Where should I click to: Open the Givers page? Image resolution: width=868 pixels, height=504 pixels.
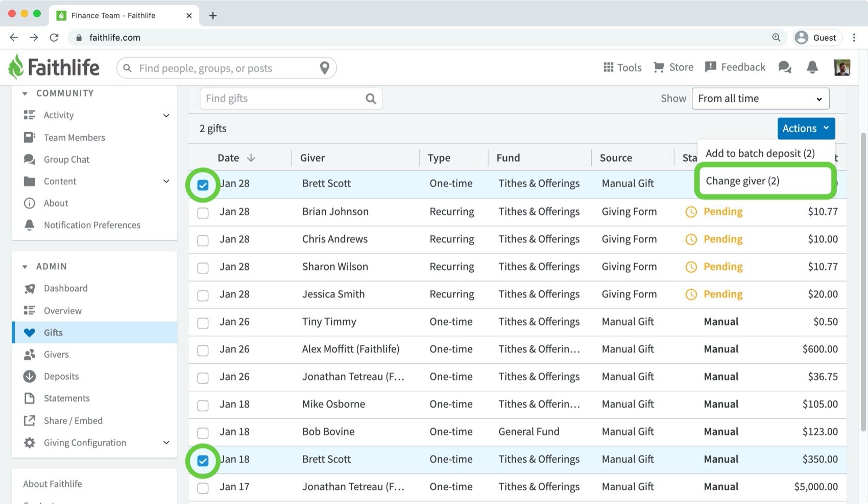(x=56, y=355)
